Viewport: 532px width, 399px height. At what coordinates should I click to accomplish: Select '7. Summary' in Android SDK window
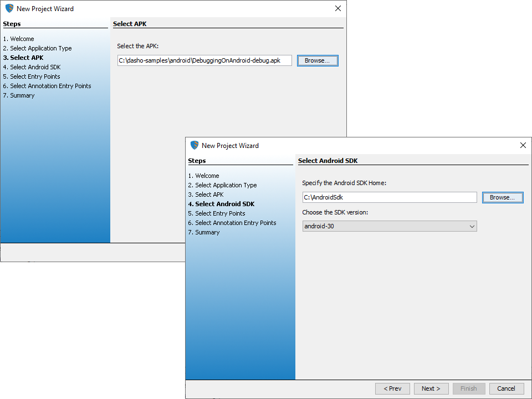point(204,232)
